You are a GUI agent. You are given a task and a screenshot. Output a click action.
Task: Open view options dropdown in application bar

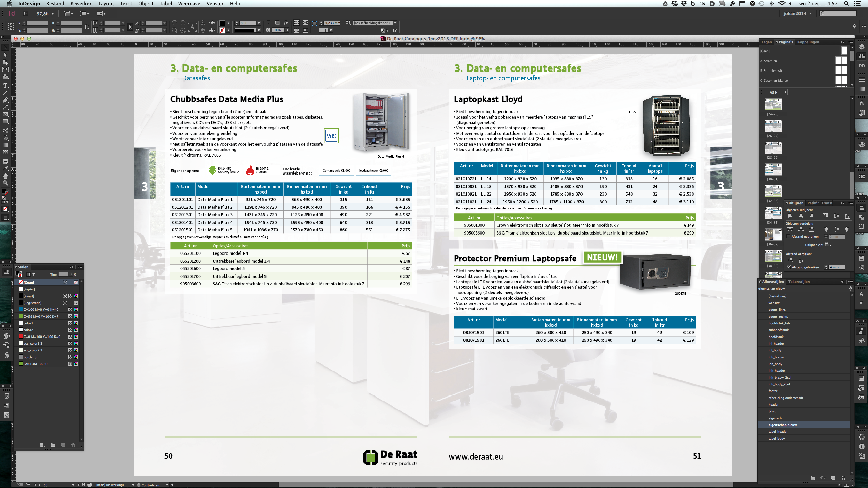click(69, 14)
